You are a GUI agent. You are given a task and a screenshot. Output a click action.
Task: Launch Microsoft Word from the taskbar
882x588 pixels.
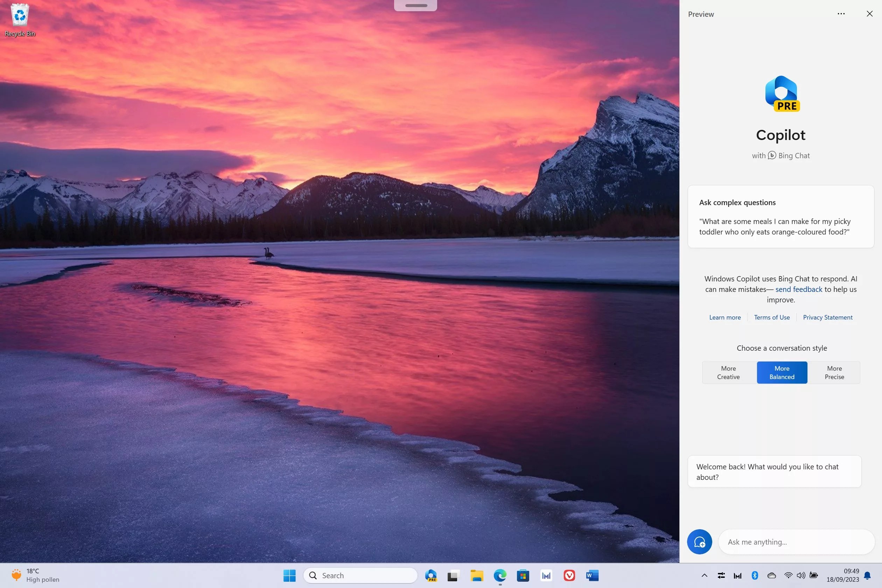click(x=593, y=575)
